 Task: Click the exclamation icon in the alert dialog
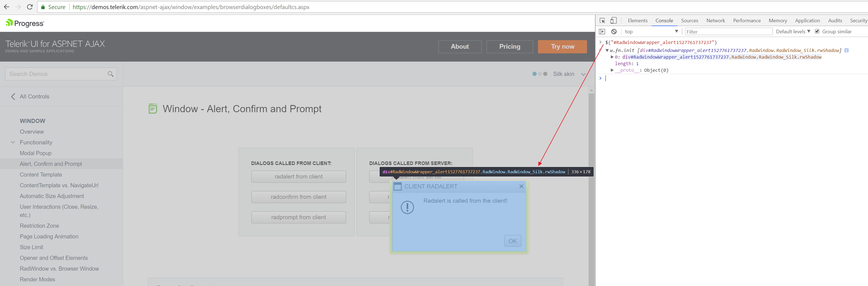[407, 207]
